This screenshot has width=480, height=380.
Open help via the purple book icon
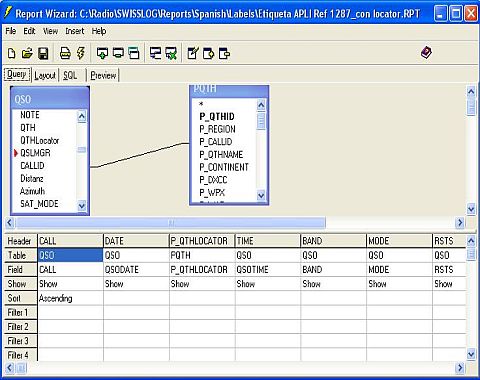click(426, 53)
